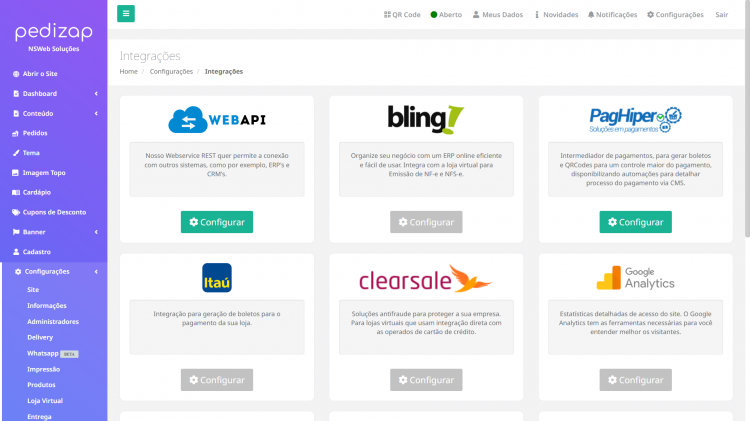The image size is (750, 421).
Task: Expand the Conteúdo menu chevron
Action: (x=96, y=114)
